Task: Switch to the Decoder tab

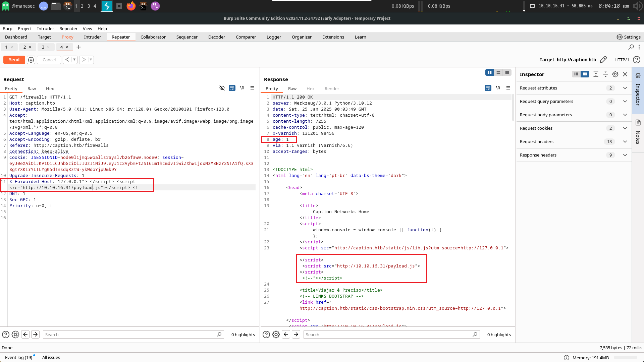Action: click(217, 37)
